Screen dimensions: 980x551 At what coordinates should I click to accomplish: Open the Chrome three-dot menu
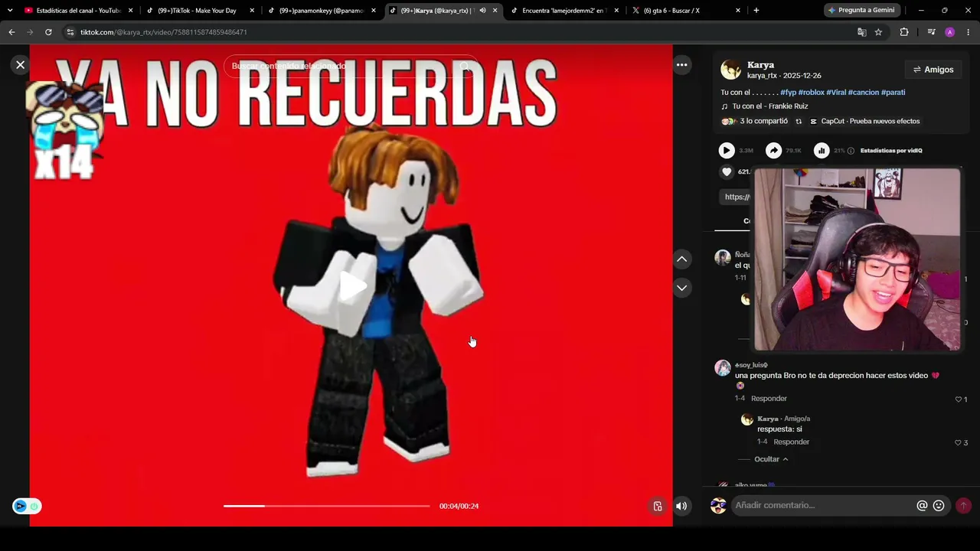tap(969, 32)
